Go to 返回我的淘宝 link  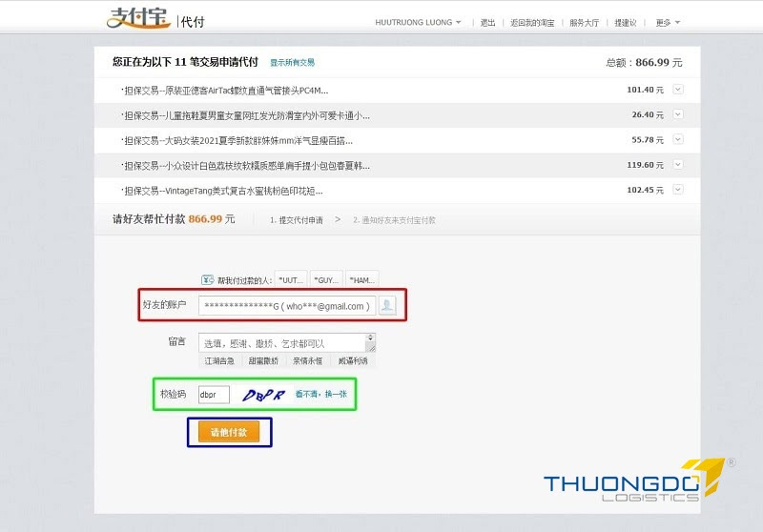coord(532,22)
